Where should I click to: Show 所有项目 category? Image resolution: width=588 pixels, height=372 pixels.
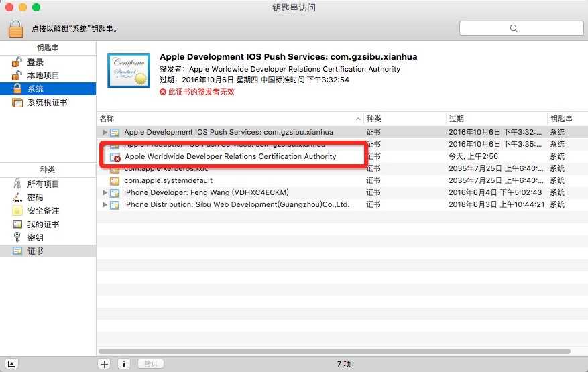pyautogui.click(x=48, y=184)
